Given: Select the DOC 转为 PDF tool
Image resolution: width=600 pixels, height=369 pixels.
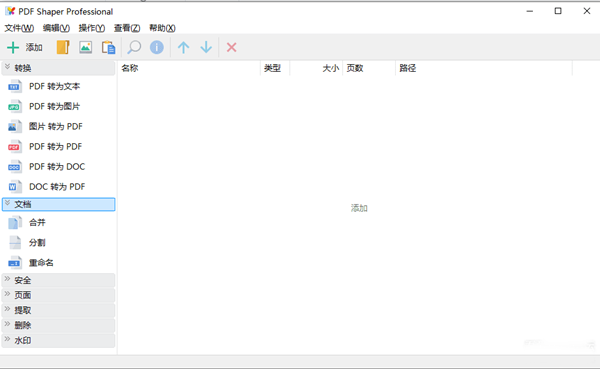Looking at the screenshot, I should click(x=58, y=186).
